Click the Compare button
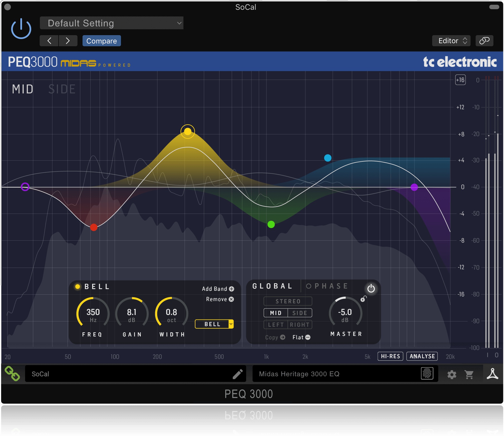The height and width of the screenshot is (436, 504). click(101, 41)
